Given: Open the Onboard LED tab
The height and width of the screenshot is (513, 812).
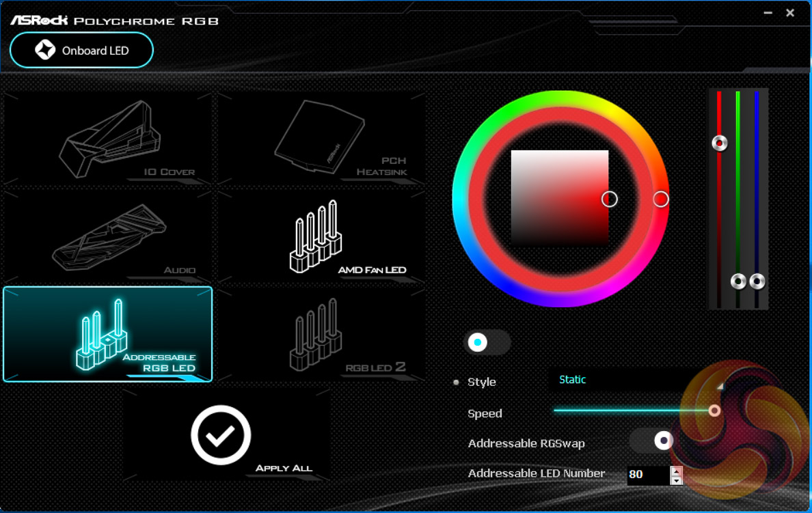Looking at the screenshot, I should coord(81,51).
